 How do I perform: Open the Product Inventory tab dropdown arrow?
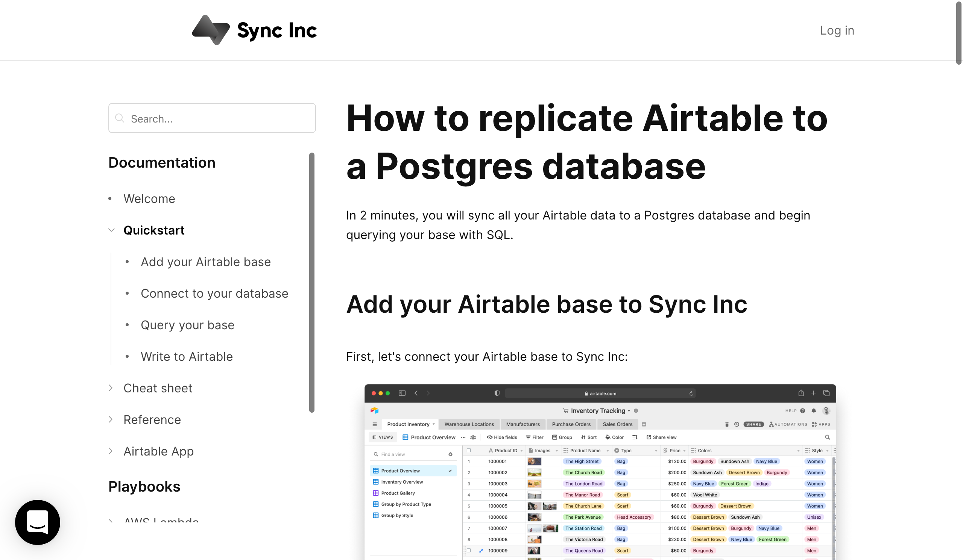[x=434, y=424]
